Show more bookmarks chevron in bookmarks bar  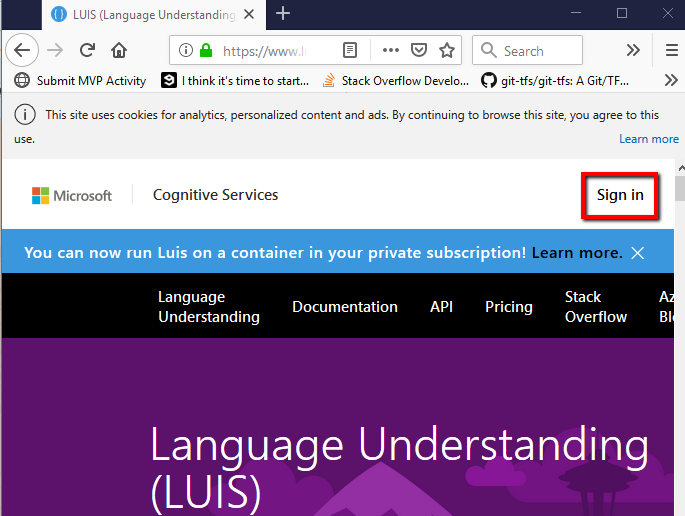[671, 80]
